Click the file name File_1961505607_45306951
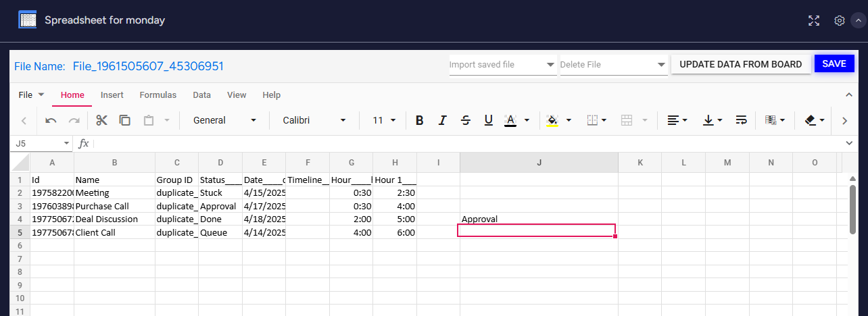Image resolution: width=868 pixels, height=316 pixels. pos(148,66)
